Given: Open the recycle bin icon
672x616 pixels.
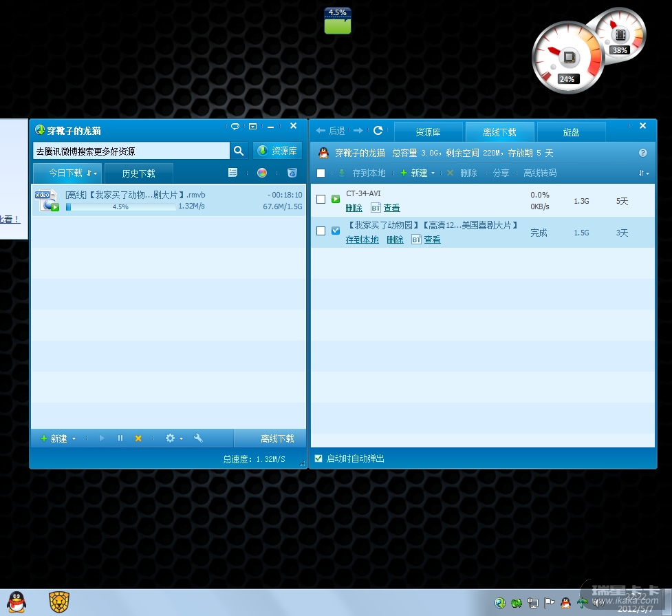Looking at the screenshot, I should [292, 173].
